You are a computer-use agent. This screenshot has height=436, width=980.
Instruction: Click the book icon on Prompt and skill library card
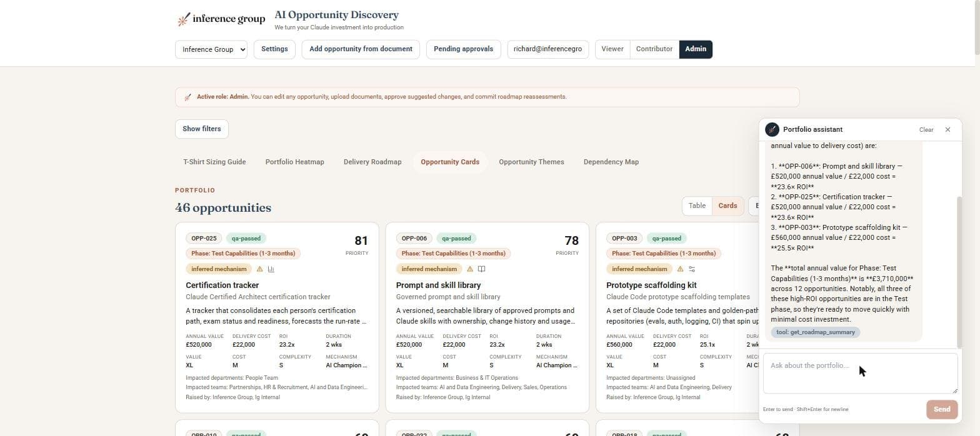pos(482,269)
